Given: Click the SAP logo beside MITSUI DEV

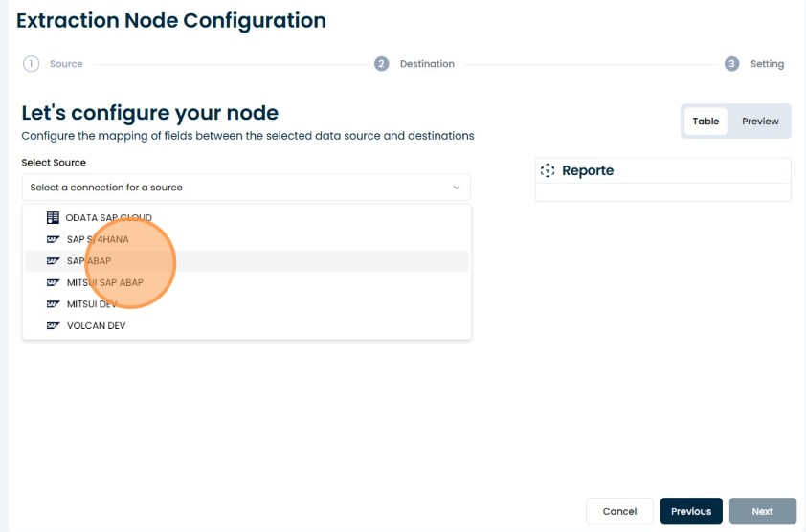Looking at the screenshot, I should coord(53,304).
